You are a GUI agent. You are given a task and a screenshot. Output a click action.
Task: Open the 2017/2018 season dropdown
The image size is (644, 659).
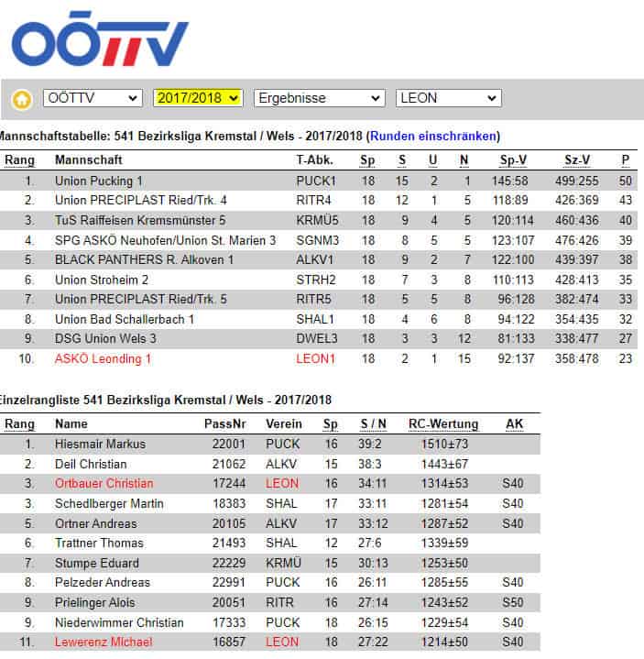[x=198, y=98]
